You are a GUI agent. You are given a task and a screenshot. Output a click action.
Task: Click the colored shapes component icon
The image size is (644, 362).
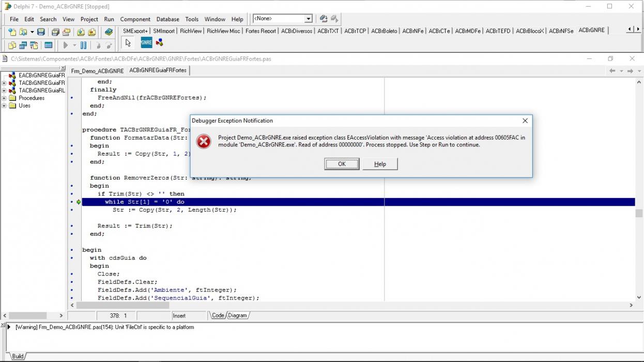coord(159,42)
